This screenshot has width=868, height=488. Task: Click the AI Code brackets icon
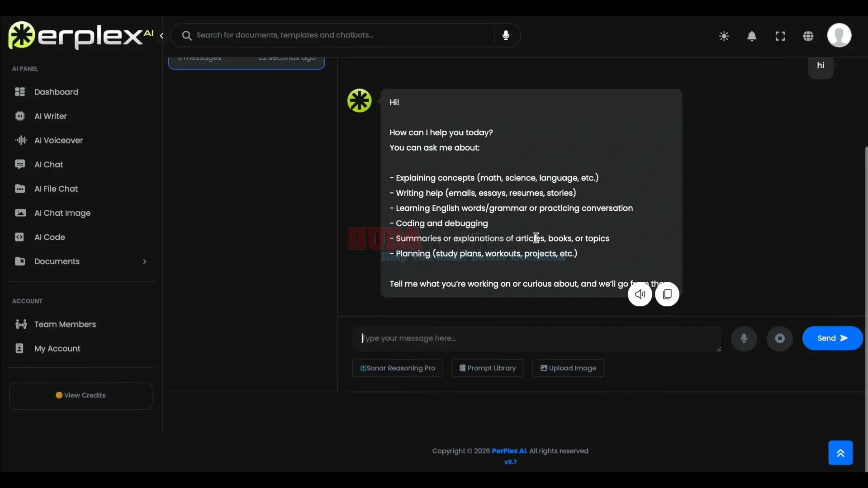pyautogui.click(x=19, y=237)
